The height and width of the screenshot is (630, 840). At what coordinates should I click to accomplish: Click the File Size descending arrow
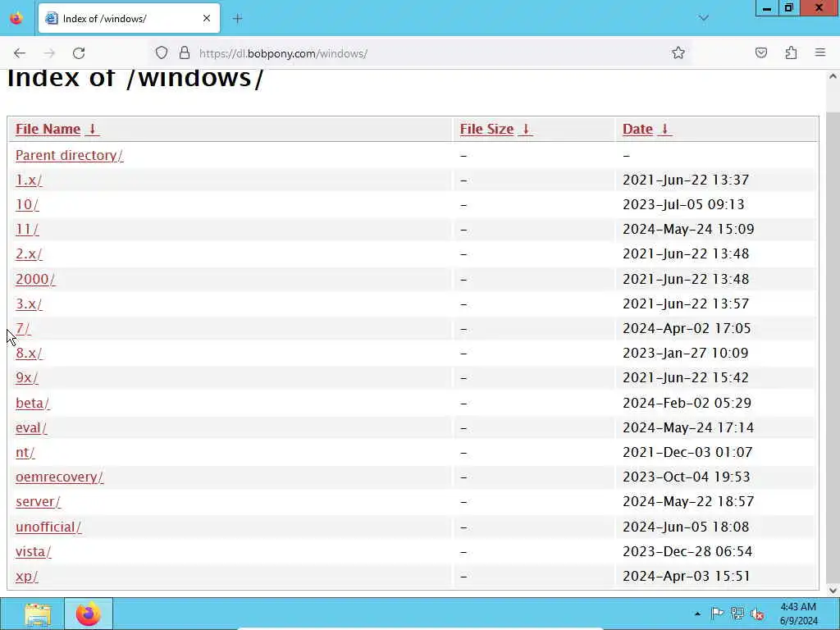[x=526, y=129]
